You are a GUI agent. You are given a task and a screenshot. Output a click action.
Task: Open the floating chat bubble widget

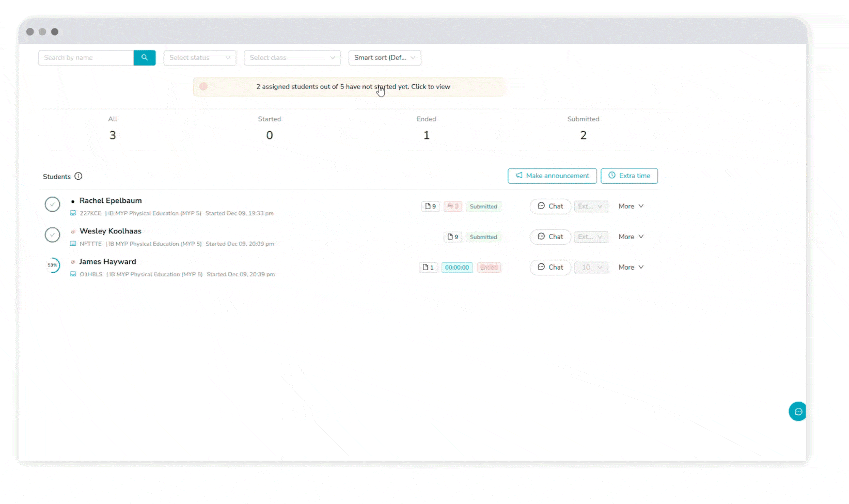tap(798, 412)
